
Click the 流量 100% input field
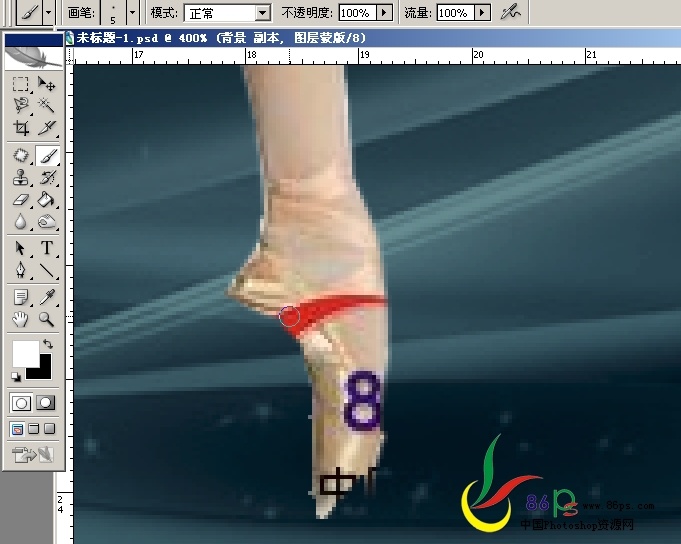456,13
